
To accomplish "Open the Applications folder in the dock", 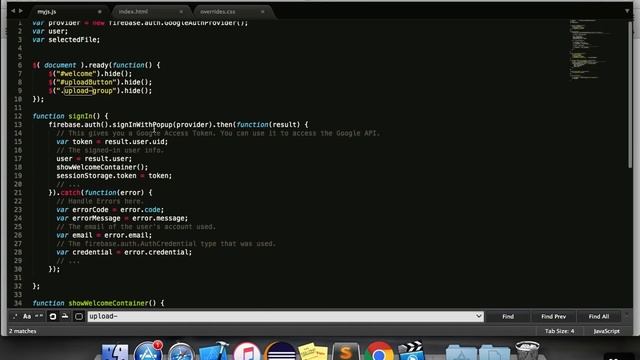I will click(x=461, y=353).
